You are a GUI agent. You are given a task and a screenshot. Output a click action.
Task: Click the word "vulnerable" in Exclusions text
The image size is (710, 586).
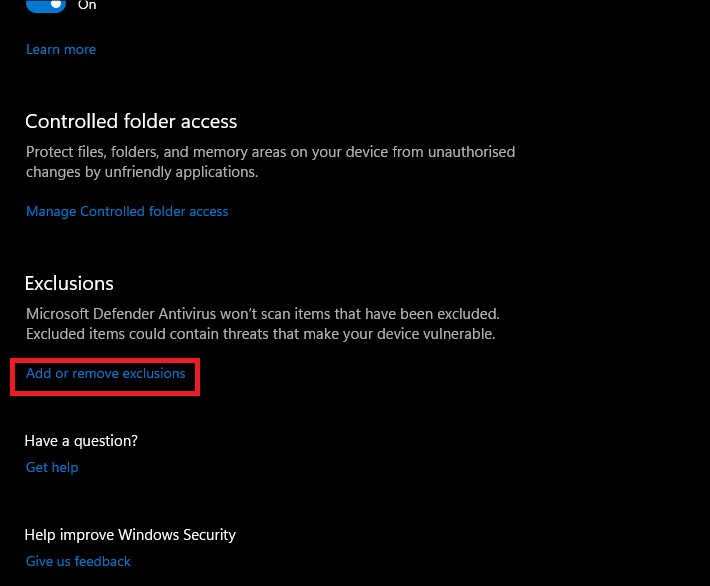pos(457,333)
